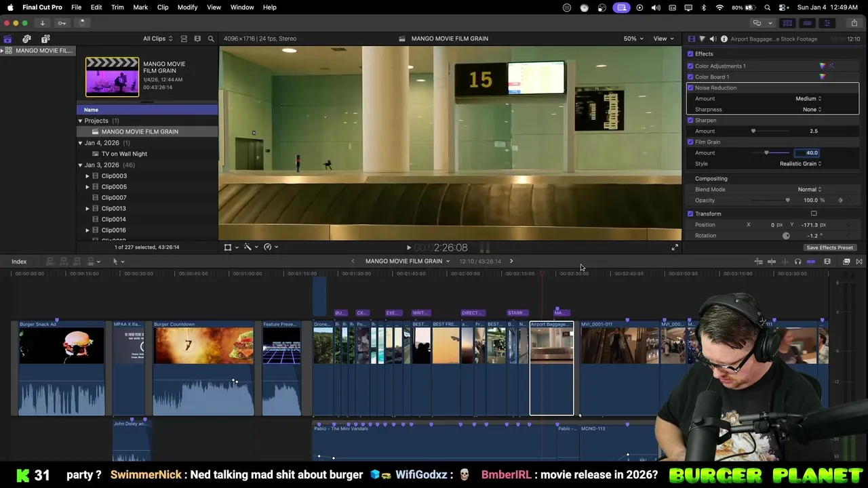Open the Modify menu
The width and height of the screenshot is (868, 488).
188,7
